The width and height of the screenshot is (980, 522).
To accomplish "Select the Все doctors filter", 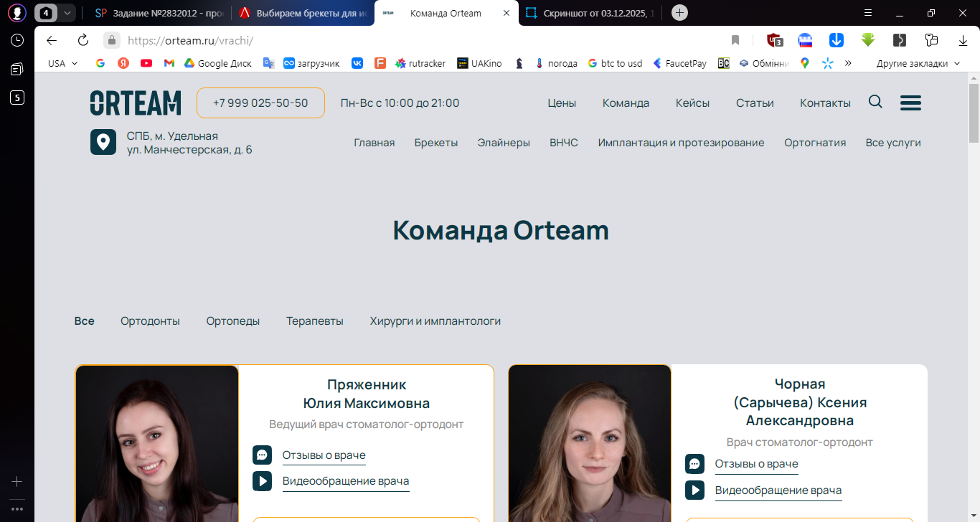I will point(84,321).
